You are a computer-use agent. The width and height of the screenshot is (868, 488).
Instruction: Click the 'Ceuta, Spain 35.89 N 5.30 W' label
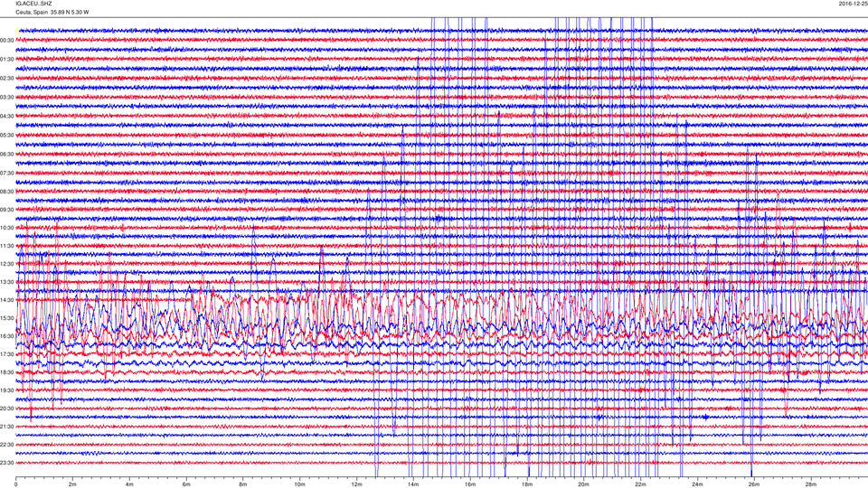[x=52, y=12]
